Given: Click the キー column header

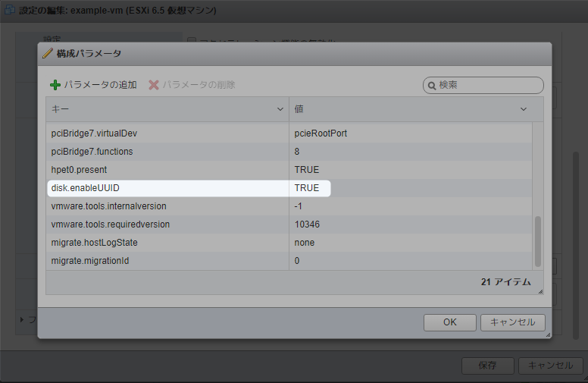Looking at the screenshot, I should (167, 109).
